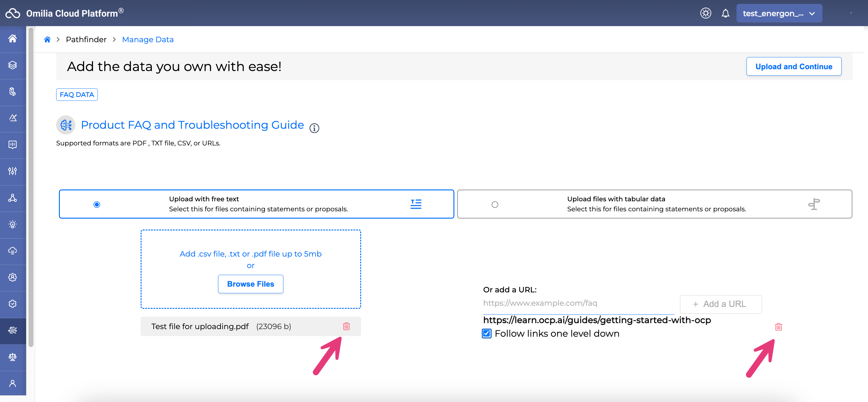Click the FAQ DATA tag
The width and height of the screenshot is (868, 402).
coord(77,95)
